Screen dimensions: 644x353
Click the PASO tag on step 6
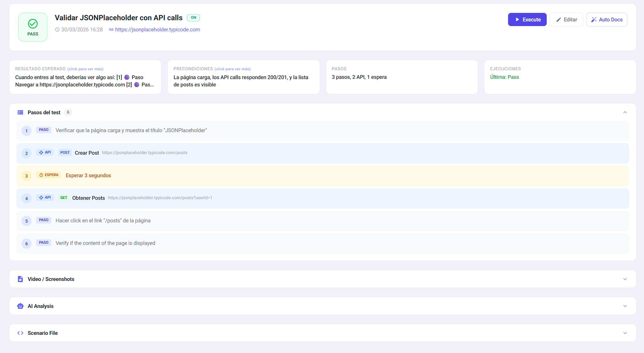coord(44,243)
